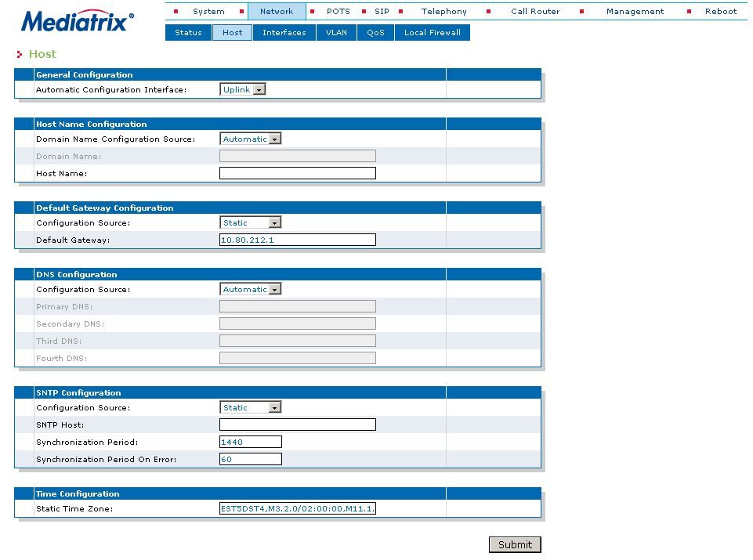Click the Static Time Zone field

pos(298,508)
